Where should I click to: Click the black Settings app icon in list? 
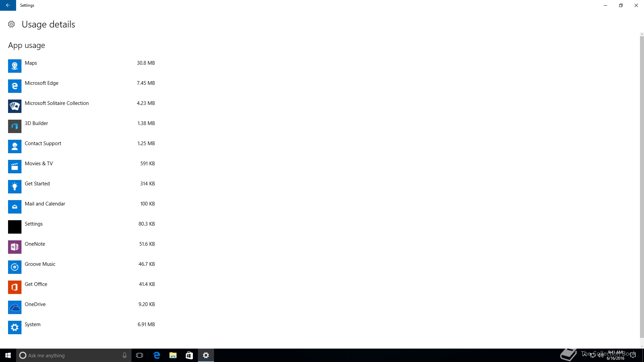coord(15,227)
